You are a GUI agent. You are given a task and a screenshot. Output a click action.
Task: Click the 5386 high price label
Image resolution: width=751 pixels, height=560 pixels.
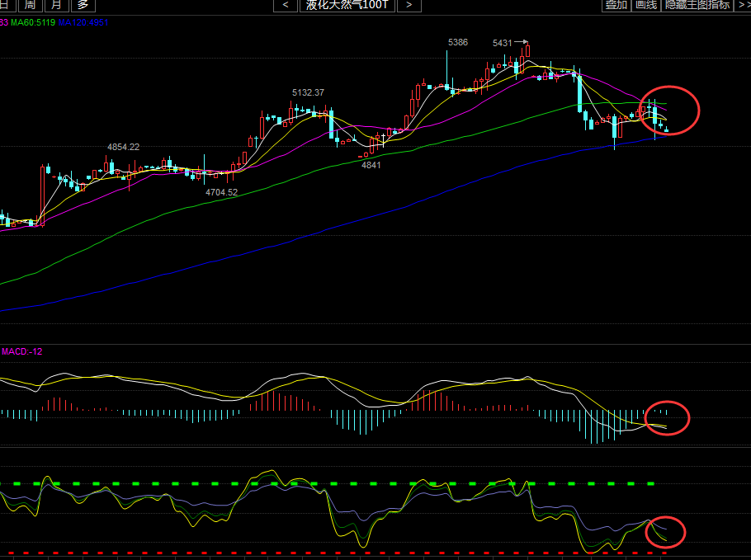point(458,42)
